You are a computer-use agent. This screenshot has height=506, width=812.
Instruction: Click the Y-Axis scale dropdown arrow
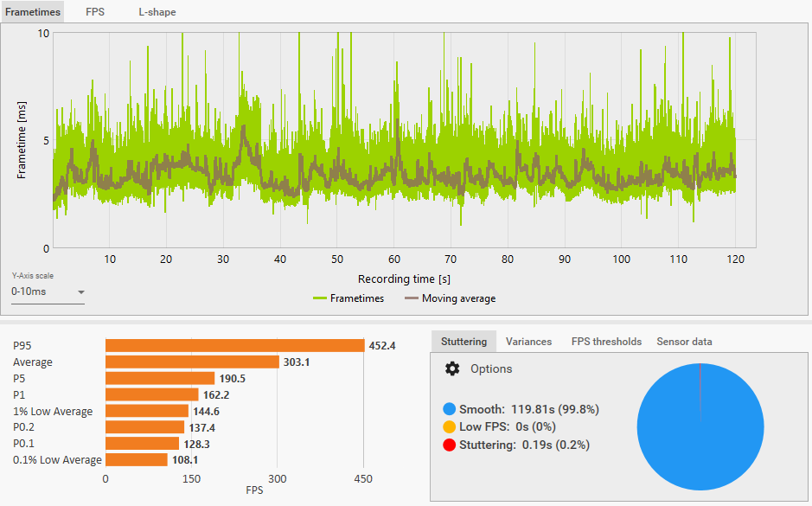(x=80, y=292)
